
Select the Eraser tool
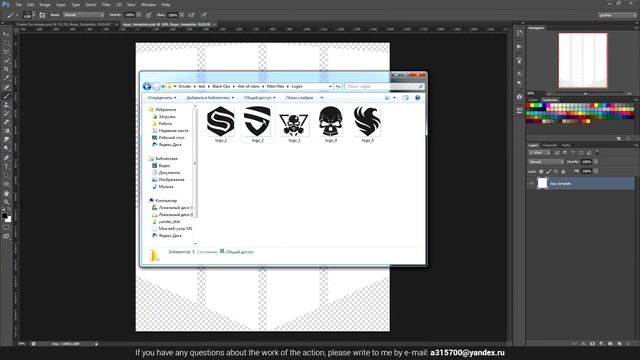click(6, 122)
